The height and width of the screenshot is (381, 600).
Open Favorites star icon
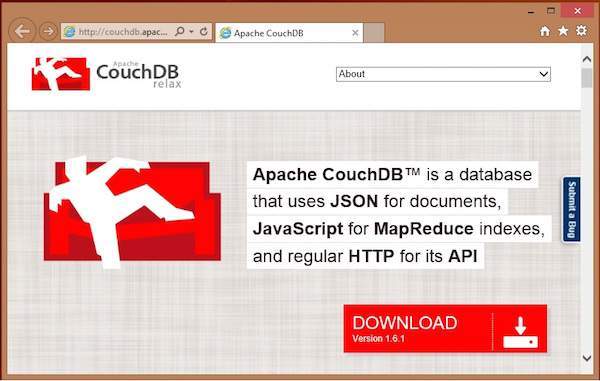563,31
